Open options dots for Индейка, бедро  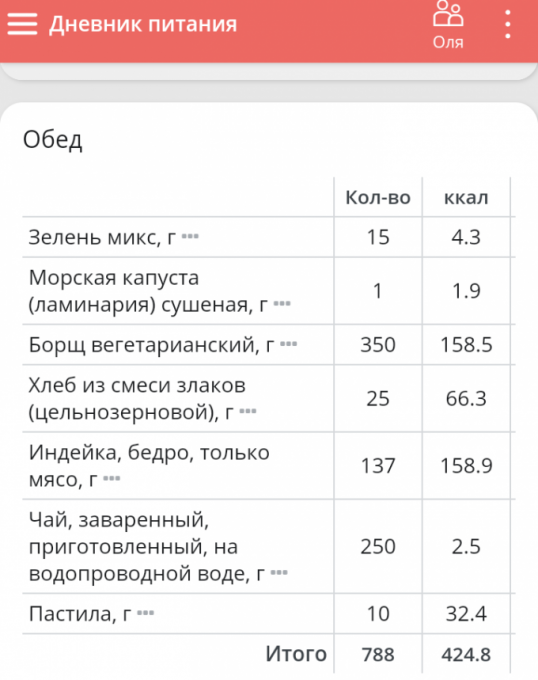click(x=111, y=479)
